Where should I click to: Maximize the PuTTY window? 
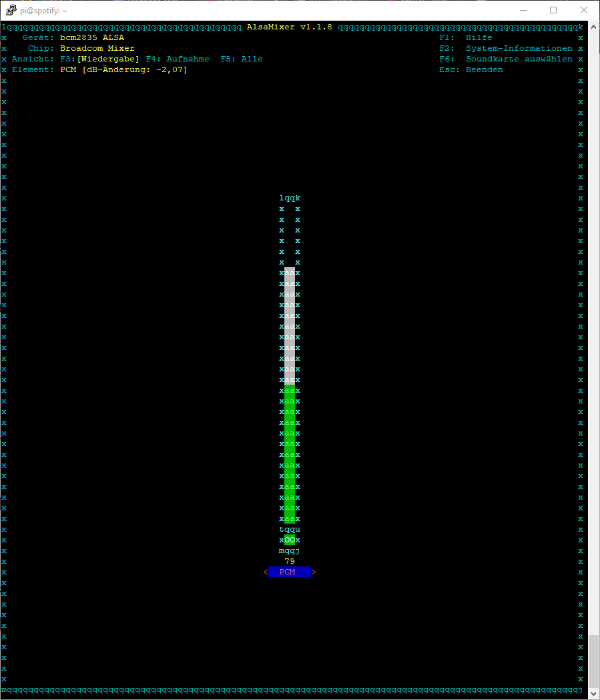click(553, 10)
